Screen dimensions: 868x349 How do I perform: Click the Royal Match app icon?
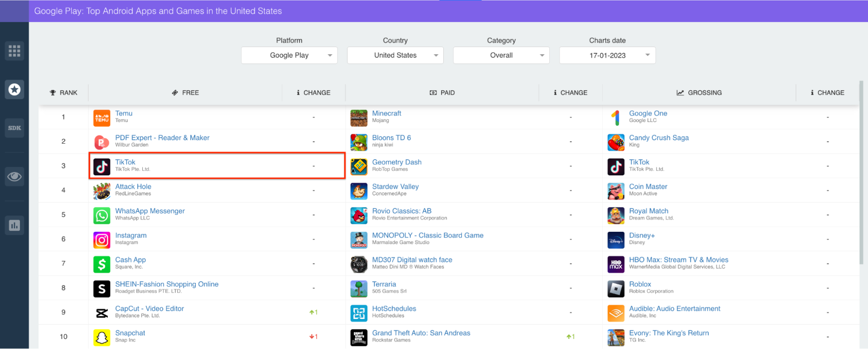point(616,215)
